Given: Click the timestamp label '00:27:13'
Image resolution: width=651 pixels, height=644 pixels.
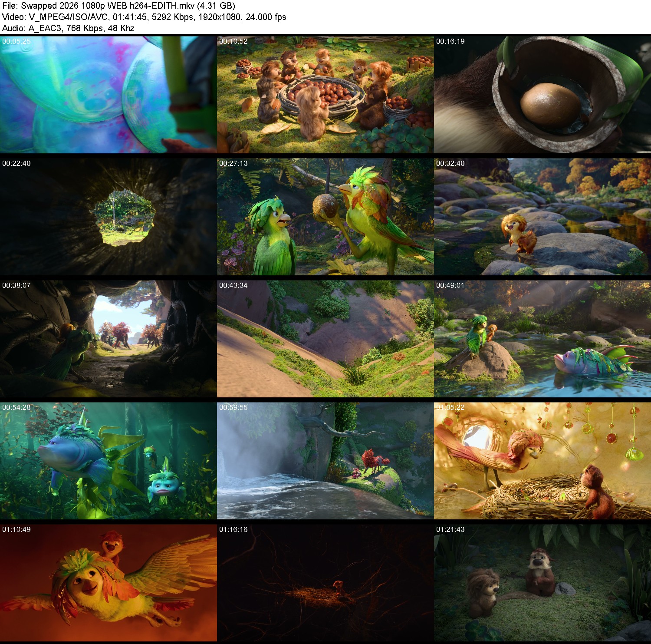Looking at the screenshot, I should [233, 163].
